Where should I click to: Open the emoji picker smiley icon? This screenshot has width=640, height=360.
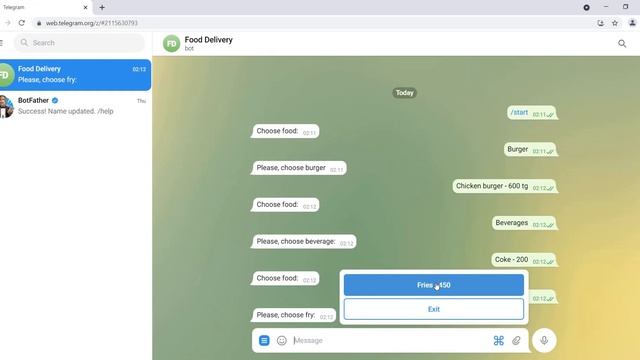tap(282, 340)
